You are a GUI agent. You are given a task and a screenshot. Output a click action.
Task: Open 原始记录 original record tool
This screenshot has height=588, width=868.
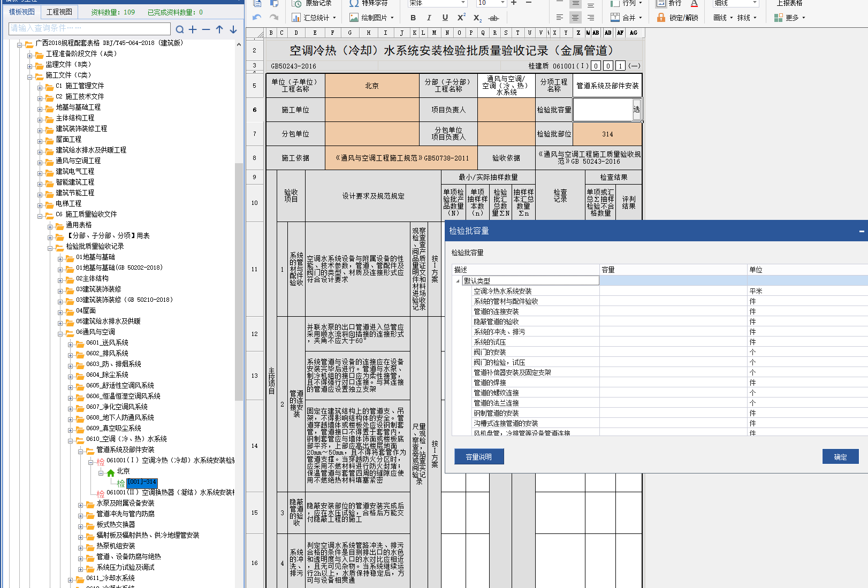coord(311,3)
